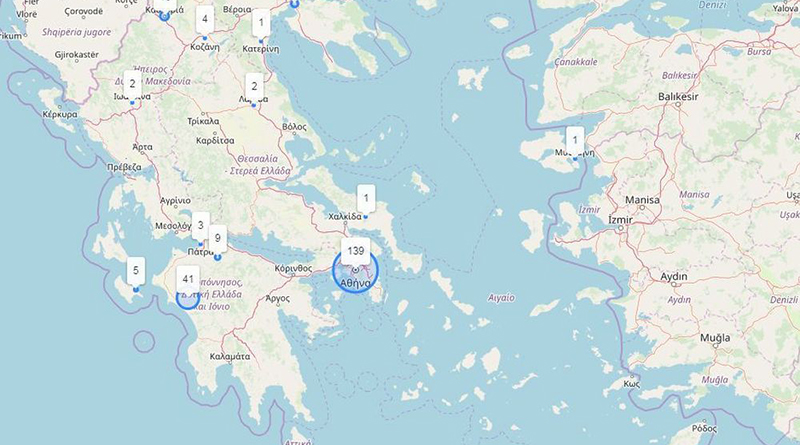
Task: Click the Muğla city label
Action: (715, 338)
